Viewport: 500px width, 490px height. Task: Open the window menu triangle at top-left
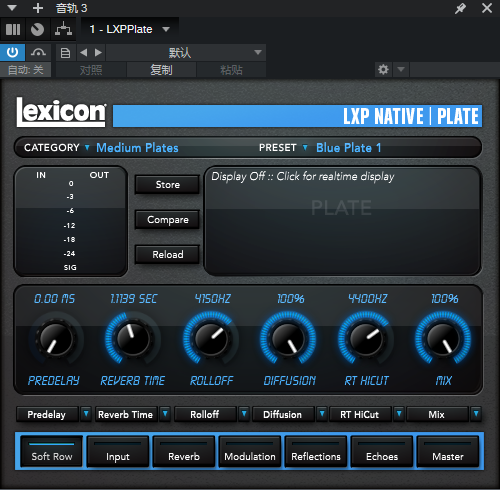[12, 8]
